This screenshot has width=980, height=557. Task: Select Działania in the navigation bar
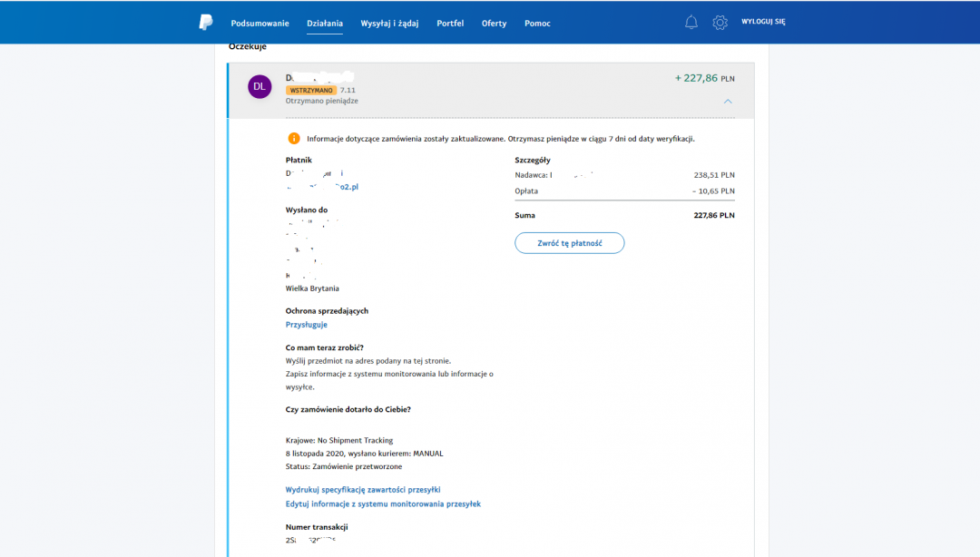325,24
